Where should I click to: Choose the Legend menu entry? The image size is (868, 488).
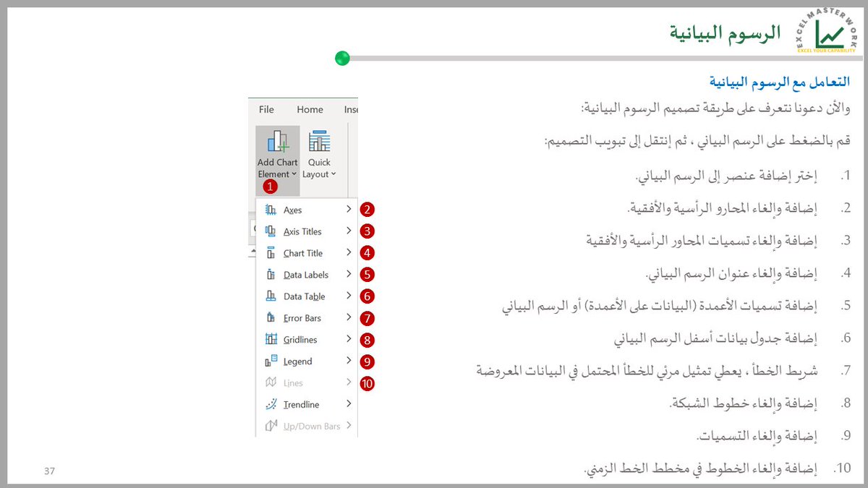pos(307,361)
